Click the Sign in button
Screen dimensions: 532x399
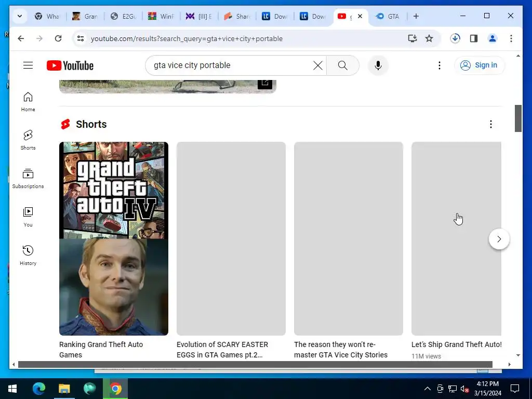point(480,65)
